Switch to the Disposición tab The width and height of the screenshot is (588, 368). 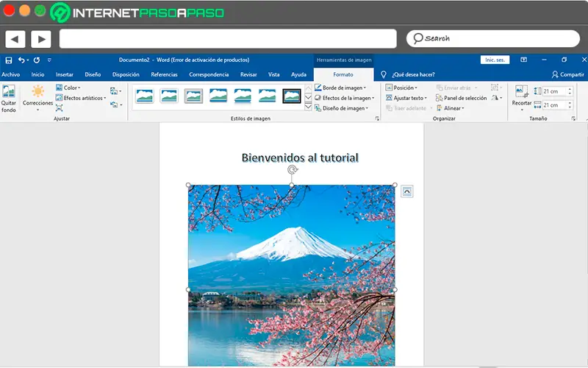point(126,74)
